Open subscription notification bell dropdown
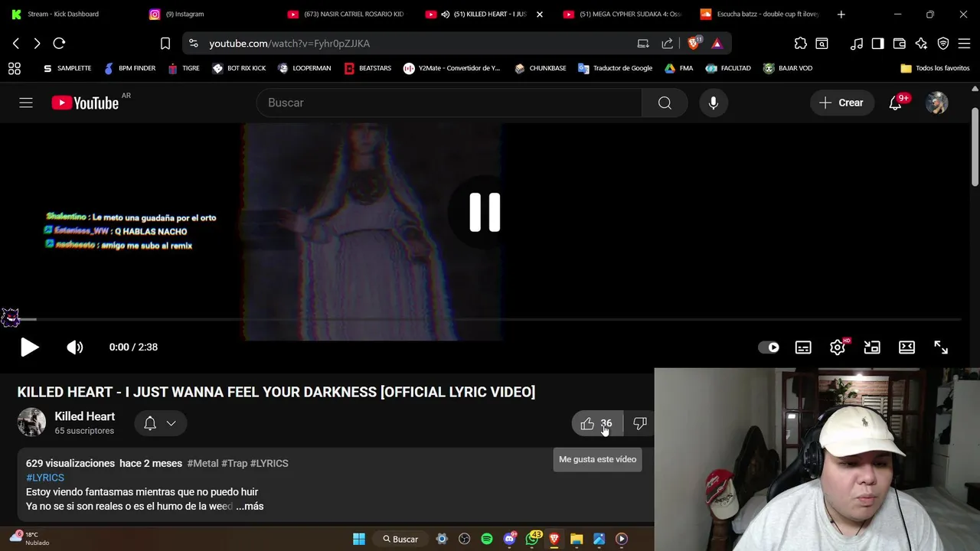Image resolution: width=980 pixels, height=551 pixels. click(x=161, y=423)
